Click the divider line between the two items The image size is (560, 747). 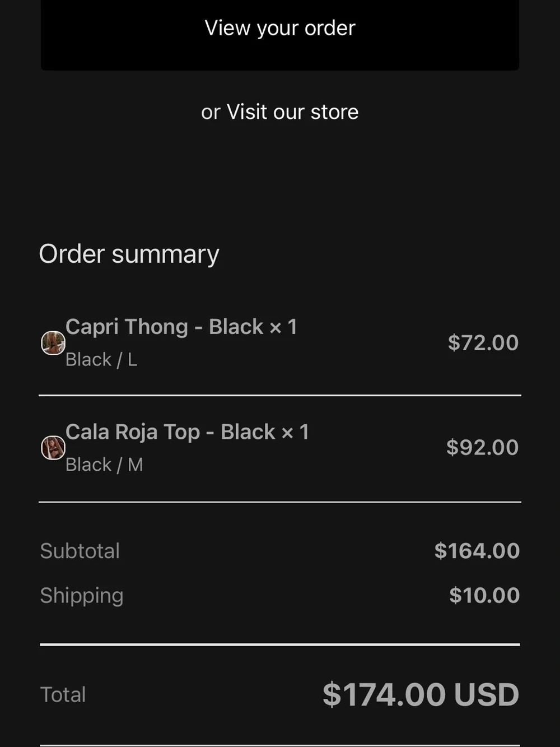click(x=280, y=395)
